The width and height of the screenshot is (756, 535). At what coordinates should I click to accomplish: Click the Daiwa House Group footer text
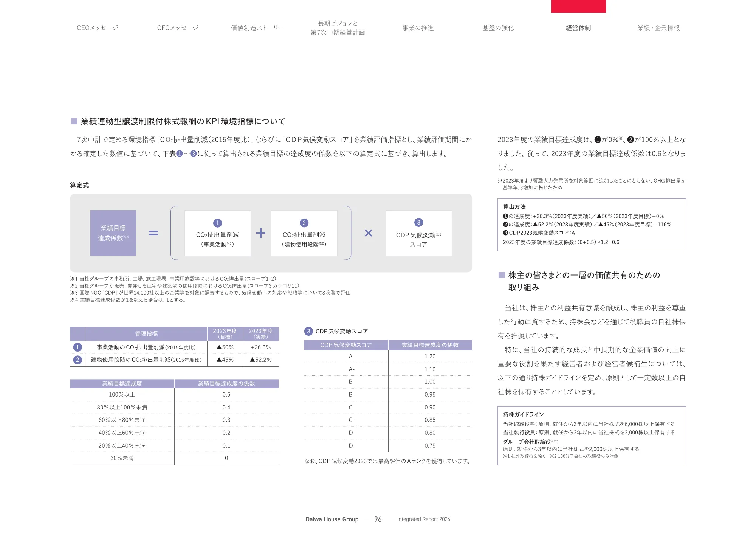pyautogui.click(x=332, y=519)
